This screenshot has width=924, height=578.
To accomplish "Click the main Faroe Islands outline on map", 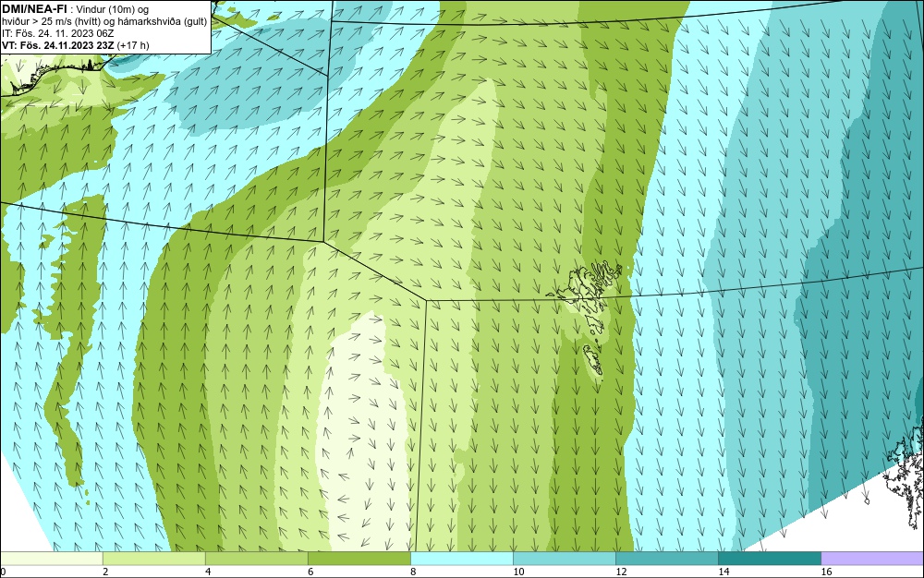I will point(588,296).
